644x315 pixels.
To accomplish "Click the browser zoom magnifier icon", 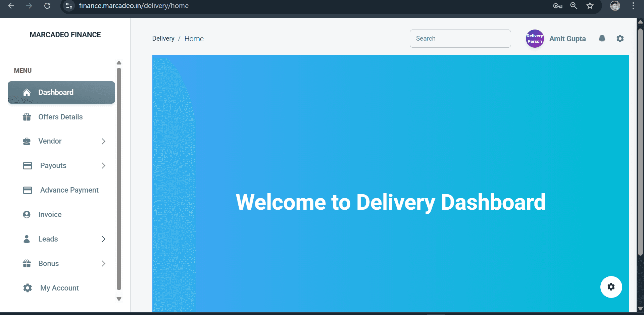I will [574, 6].
